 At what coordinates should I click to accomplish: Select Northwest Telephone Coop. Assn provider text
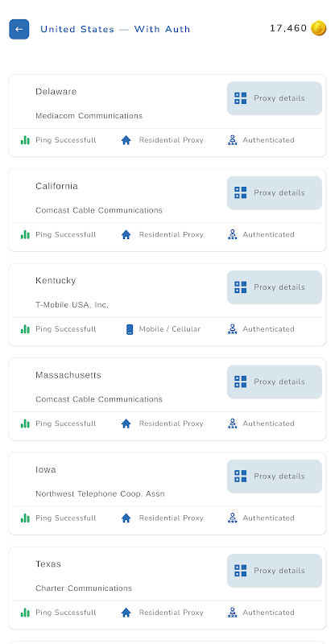pos(100,493)
